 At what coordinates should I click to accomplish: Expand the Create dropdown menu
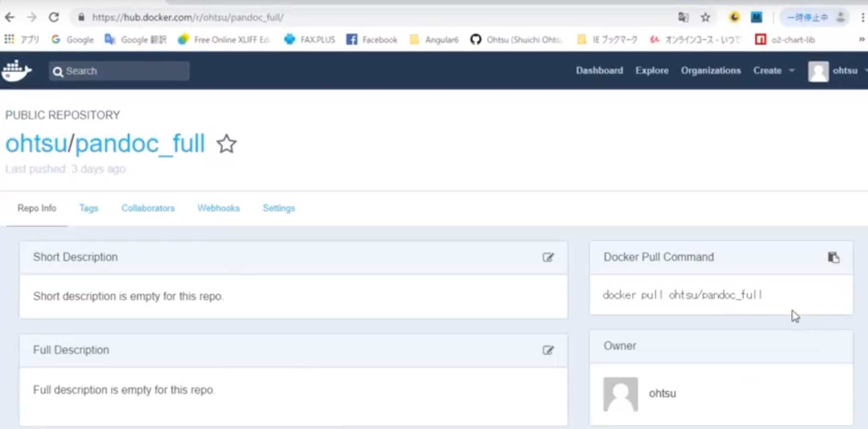point(774,71)
